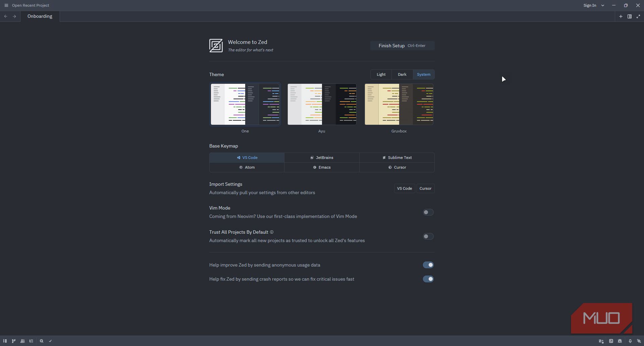The height and width of the screenshot is (346, 644).
Task: Click the split pane icon
Action: pyautogui.click(x=630, y=16)
